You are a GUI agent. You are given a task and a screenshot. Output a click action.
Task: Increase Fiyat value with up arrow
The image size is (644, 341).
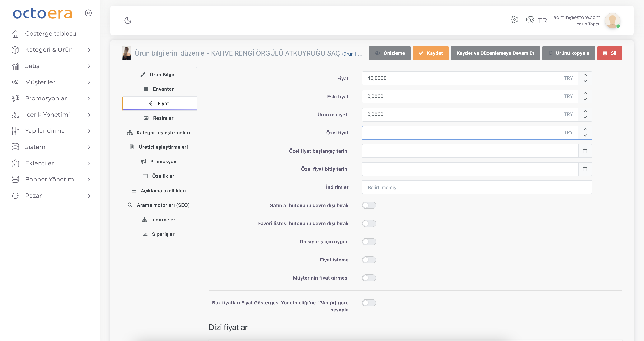[585, 75]
